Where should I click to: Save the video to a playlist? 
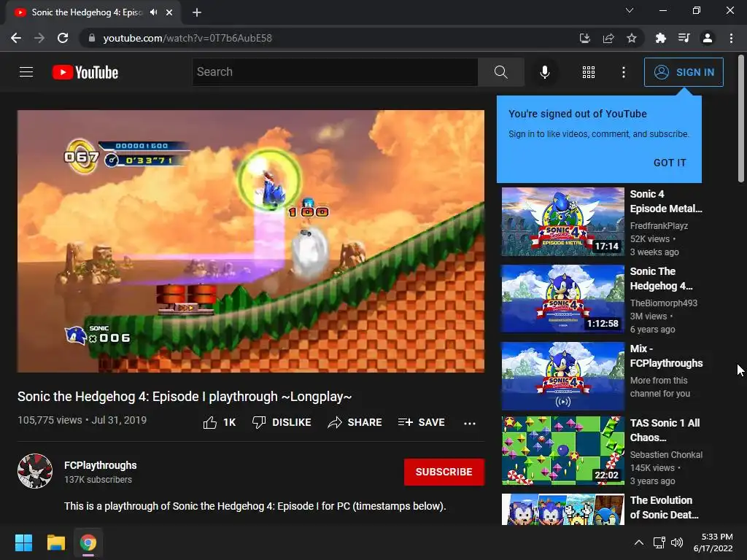(421, 422)
